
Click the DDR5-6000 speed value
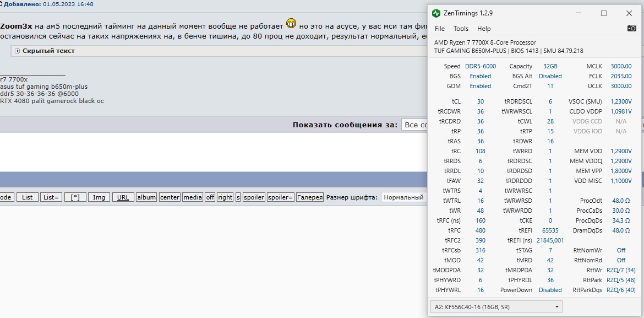(x=481, y=66)
